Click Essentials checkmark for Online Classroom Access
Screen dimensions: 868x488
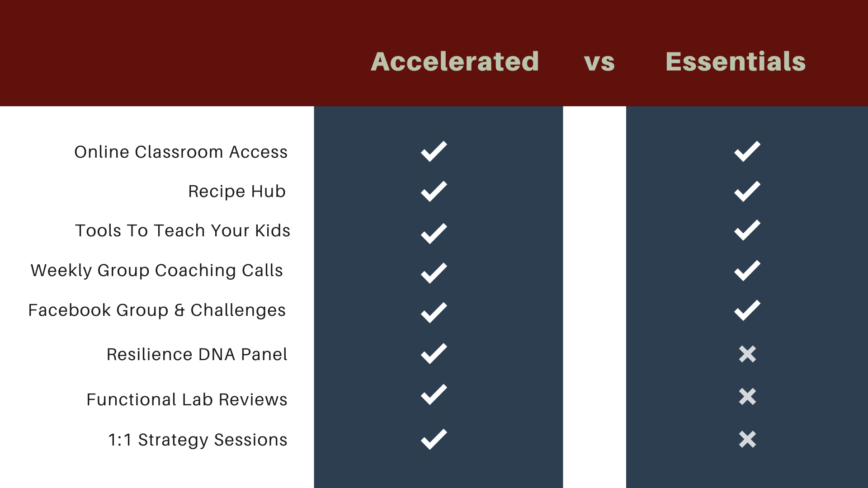[747, 151]
